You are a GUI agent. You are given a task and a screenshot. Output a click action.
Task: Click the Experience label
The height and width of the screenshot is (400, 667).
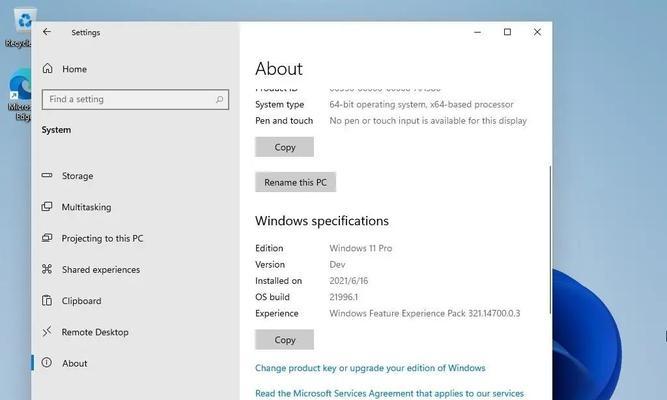[277, 314]
